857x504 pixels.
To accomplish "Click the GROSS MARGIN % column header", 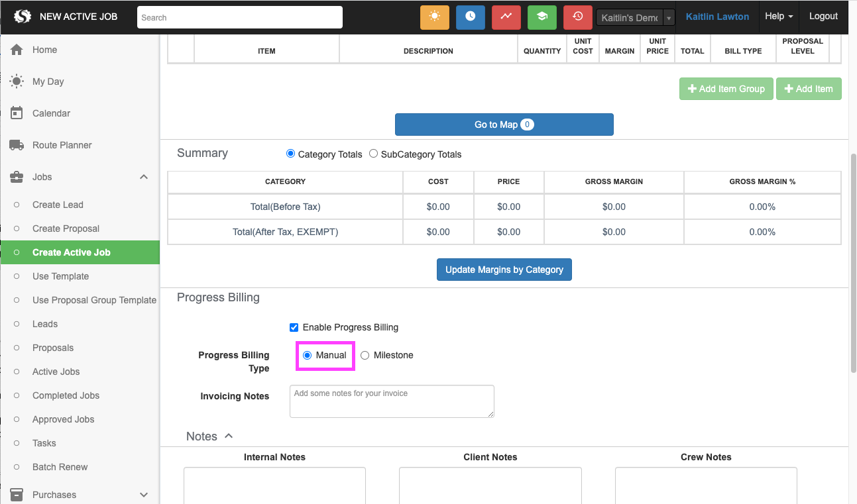I will pyautogui.click(x=762, y=181).
